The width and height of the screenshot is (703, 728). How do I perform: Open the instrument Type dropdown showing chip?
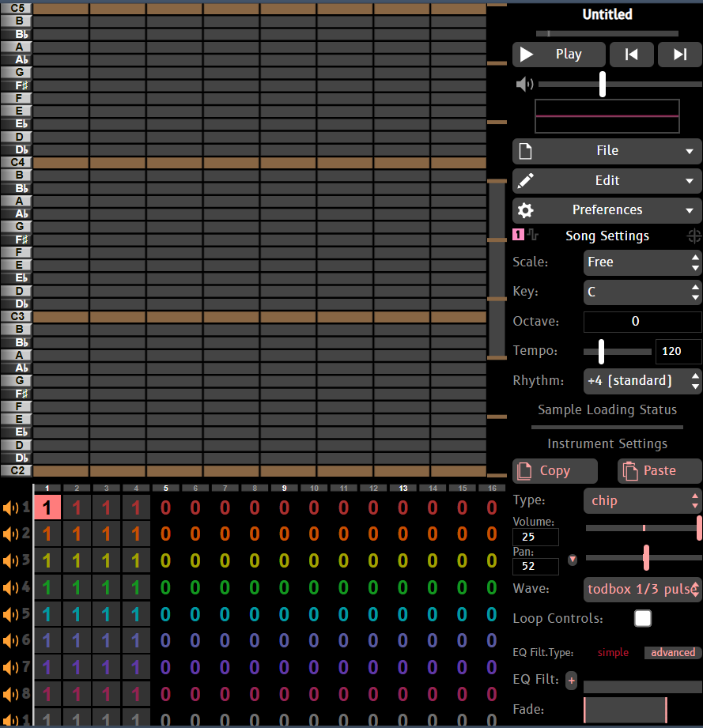coord(642,500)
